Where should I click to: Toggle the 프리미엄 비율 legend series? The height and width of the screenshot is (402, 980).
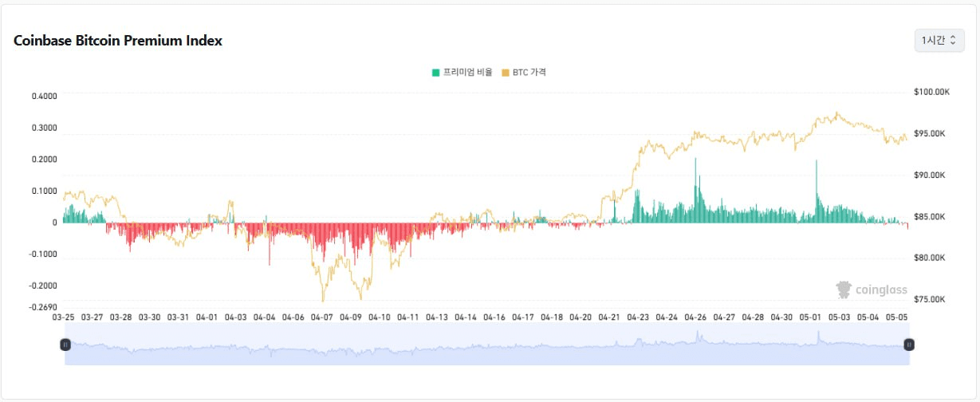click(462, 73)
